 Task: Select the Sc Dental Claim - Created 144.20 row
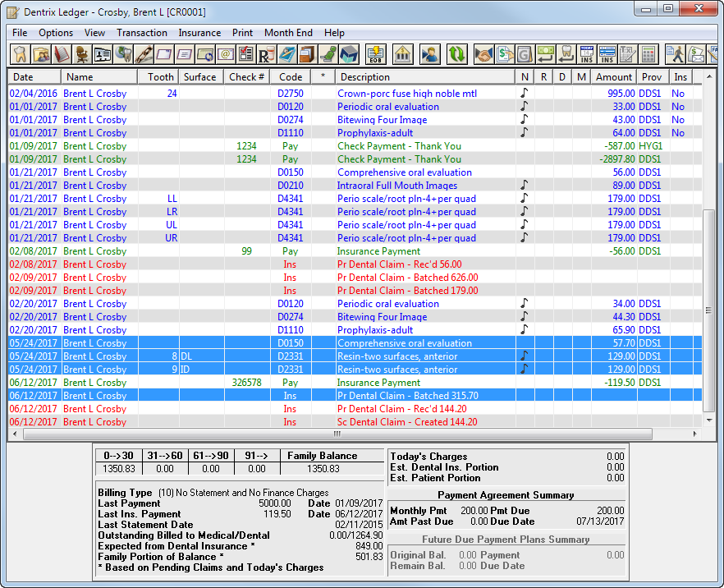coord(355,422)
